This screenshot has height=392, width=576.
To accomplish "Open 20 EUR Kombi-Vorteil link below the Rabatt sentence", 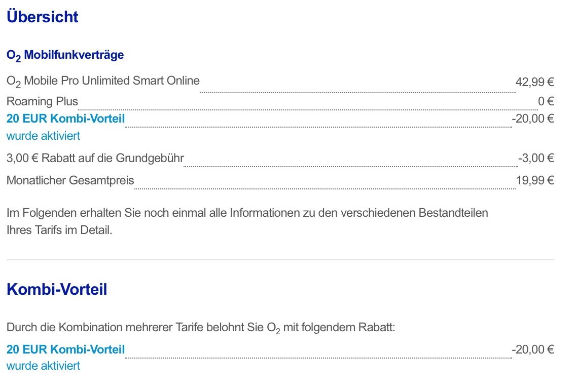I will (x=65, y=349).
